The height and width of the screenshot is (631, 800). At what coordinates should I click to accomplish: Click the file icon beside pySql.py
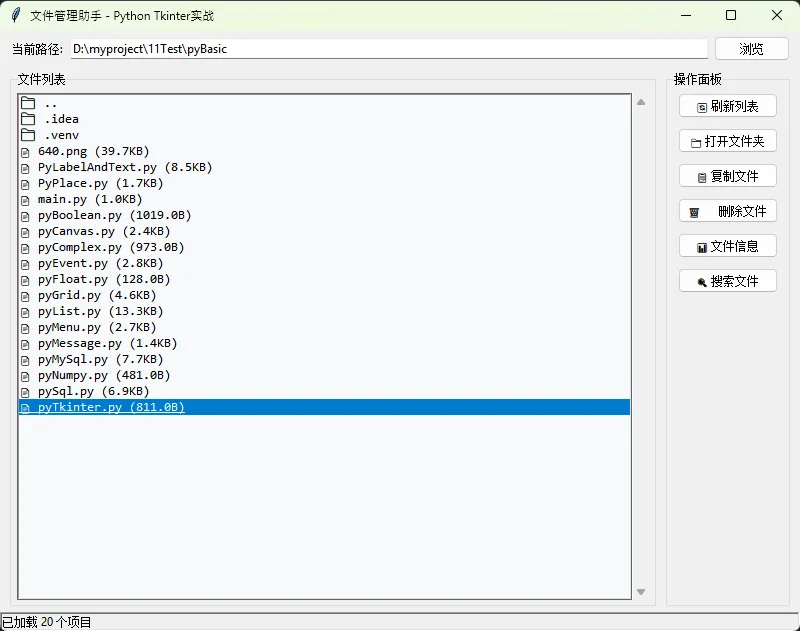[x=28, y=391]
